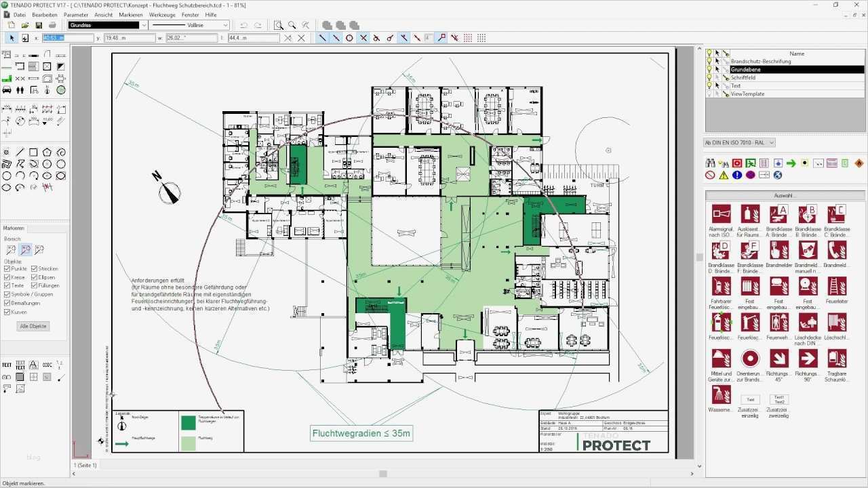This screenshot has height=488, width=868.
Task: Click the car symbol in left toolbox
Action: (7, 90)
